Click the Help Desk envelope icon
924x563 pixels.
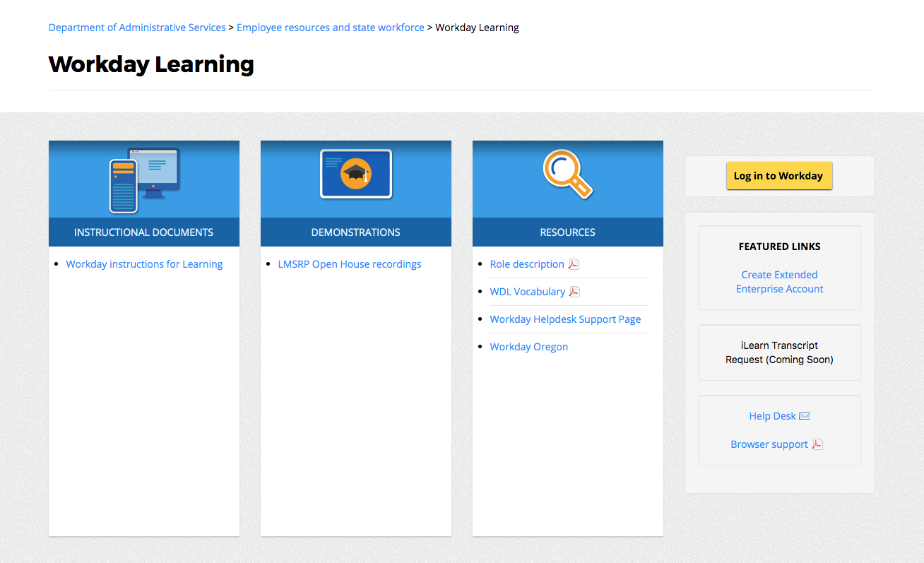(805, 415)
